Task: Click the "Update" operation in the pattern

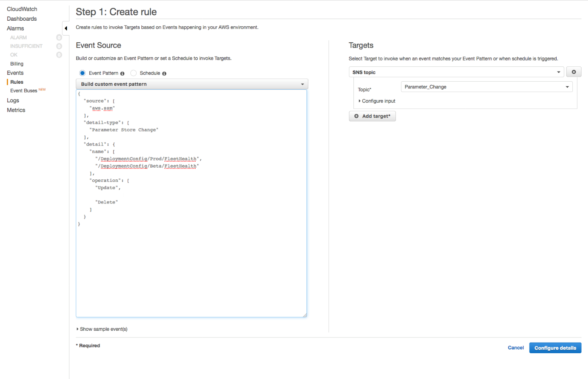Action: click(x=108, y=188)
